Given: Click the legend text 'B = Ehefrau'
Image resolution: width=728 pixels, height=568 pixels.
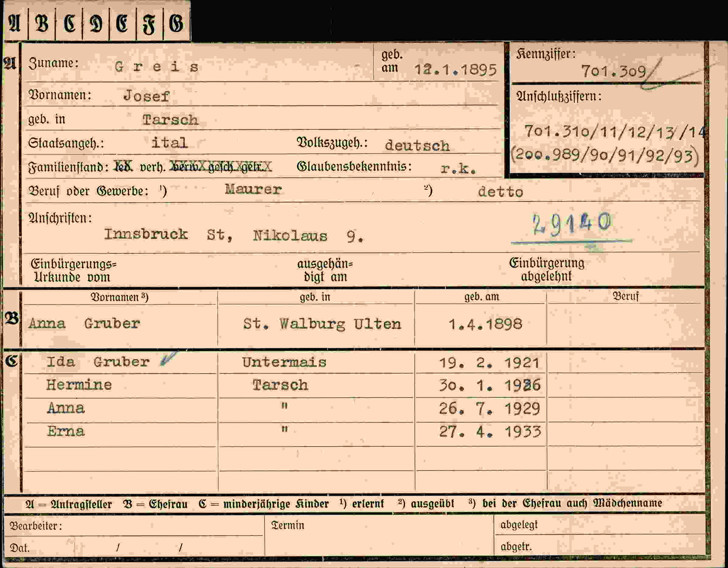Looking at the screenshot, I should point(155,504).
